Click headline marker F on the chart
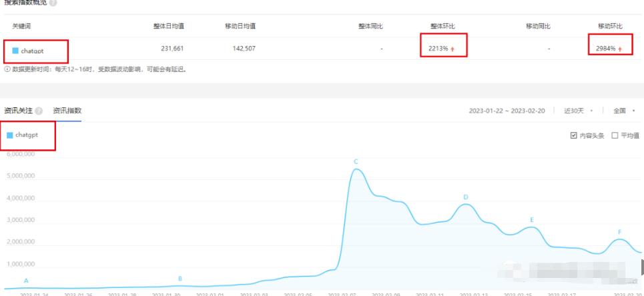The height and width of the screenshot is (296, 644). (x=620, y=233)
